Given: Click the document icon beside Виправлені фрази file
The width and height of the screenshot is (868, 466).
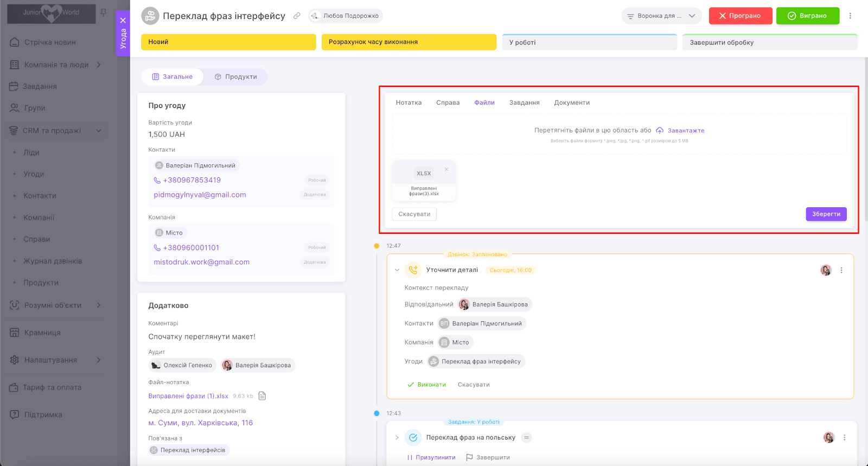Looking at the screenshot, I should (262, 396).
